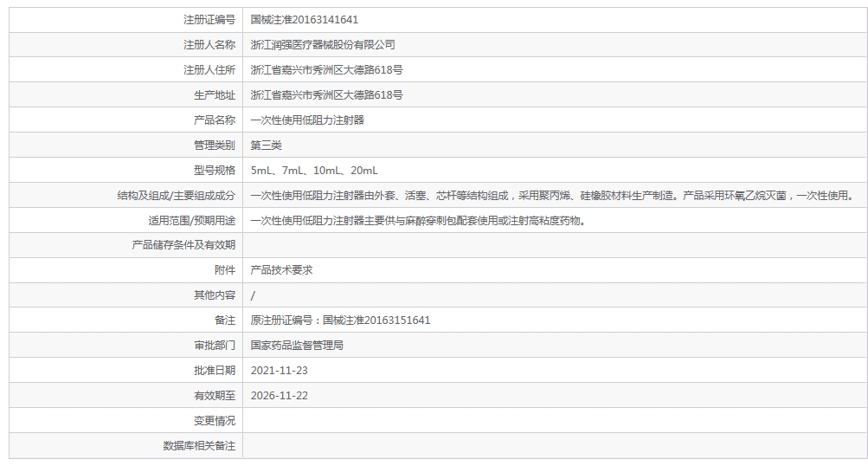This screenshot has width=868, height=466.
Task: Select expiry date 2026-11-22
Action: [x=279, y=396]
